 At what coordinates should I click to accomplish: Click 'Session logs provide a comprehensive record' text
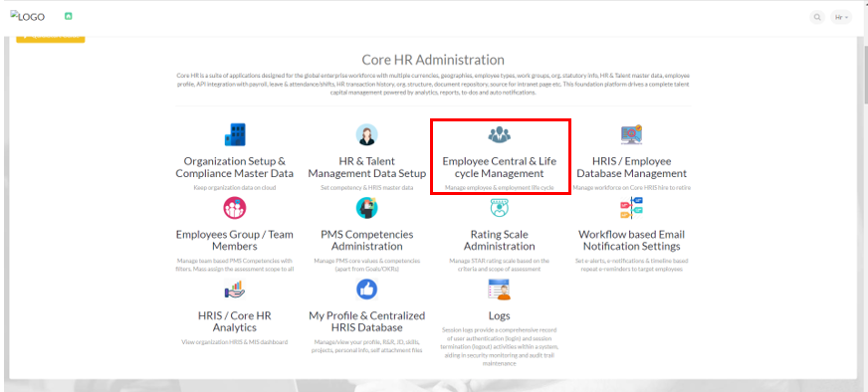(x=500, y=347)
